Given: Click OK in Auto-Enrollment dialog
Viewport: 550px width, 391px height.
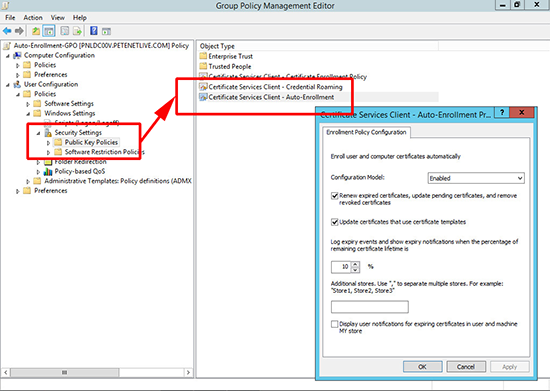Looking at the screenshot, I should coord(422,367).
